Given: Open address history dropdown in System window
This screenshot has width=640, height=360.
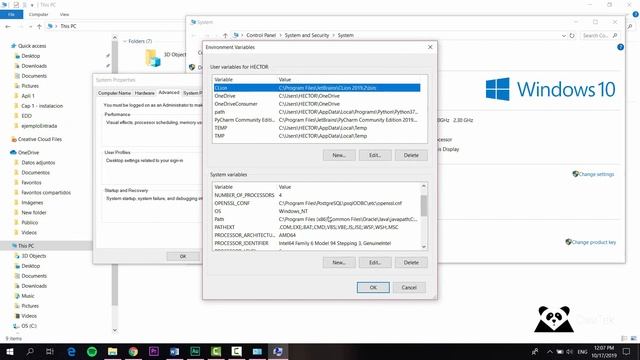Looking at the screenshot, I should [x=564, y=36].
